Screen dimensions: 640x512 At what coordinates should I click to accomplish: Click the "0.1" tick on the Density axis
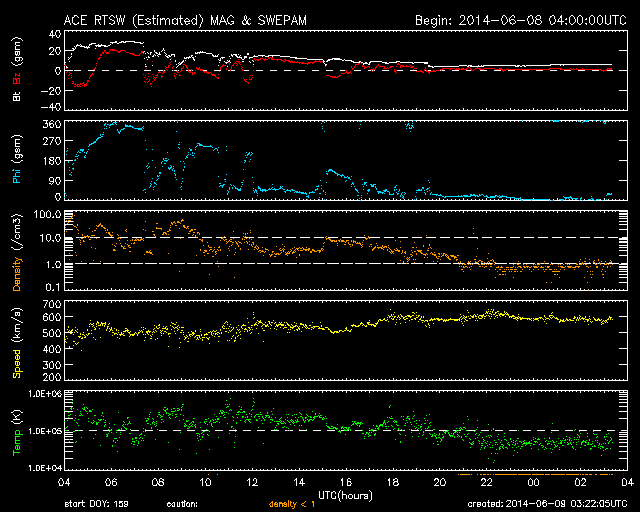click(53, 287)
